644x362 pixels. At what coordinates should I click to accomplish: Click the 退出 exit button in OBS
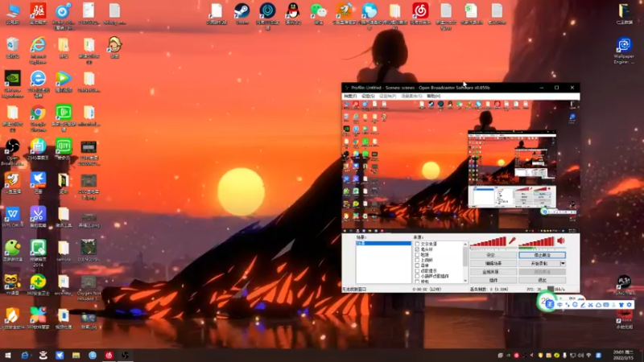542,280
